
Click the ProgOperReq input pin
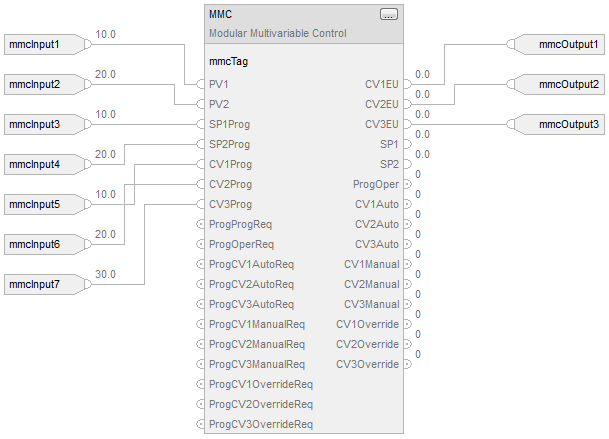point(200,244)
